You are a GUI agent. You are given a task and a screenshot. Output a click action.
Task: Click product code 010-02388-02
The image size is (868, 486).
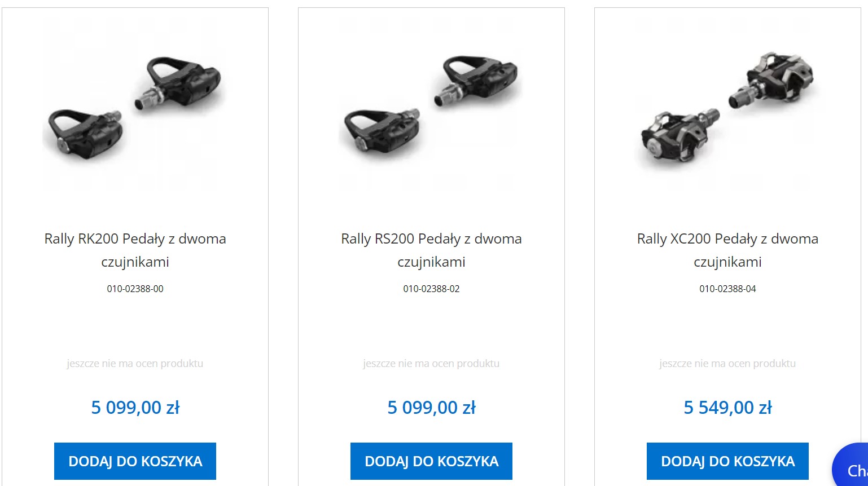[431, 289]
